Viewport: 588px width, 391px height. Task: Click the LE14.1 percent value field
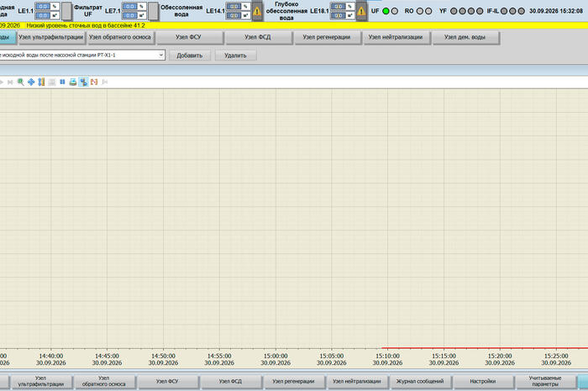pyautogui.click(x=234, y=7)
